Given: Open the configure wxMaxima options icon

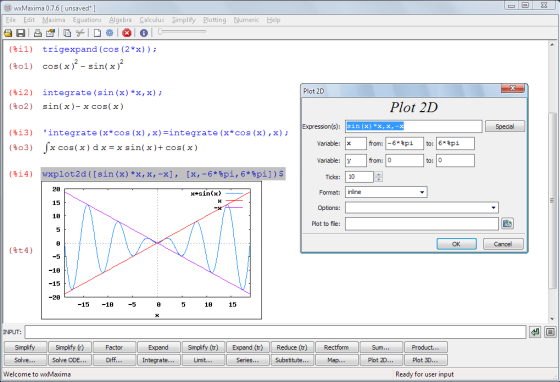Looking at the screenshot, I should tap(50, 33).
